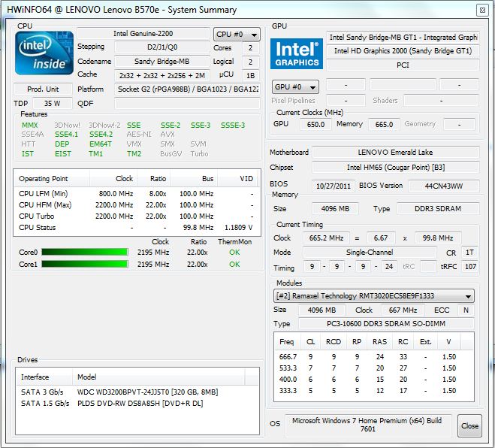Click the 1.1809 V voltage value
The width and height of the screenshot is (495, 448).
click(238, 228)
